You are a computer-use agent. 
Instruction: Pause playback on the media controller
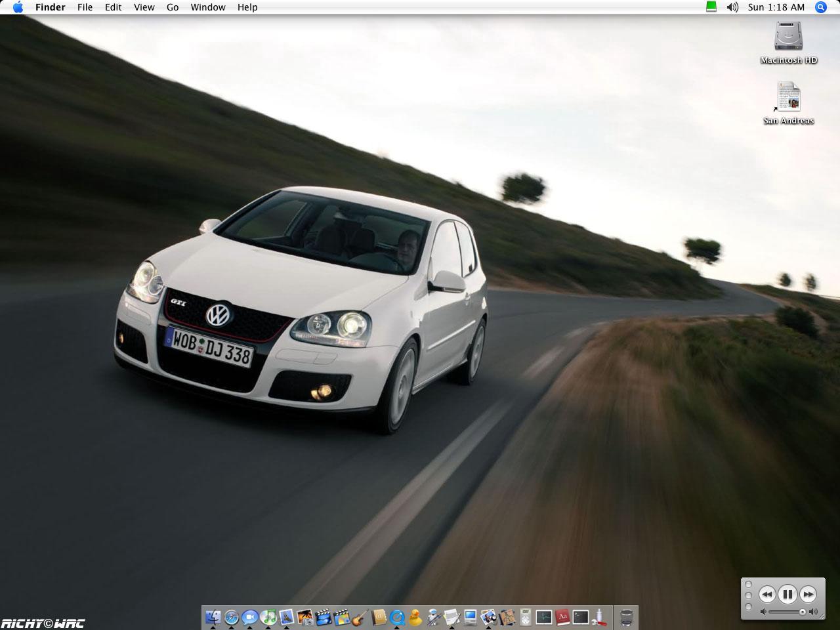787,593
